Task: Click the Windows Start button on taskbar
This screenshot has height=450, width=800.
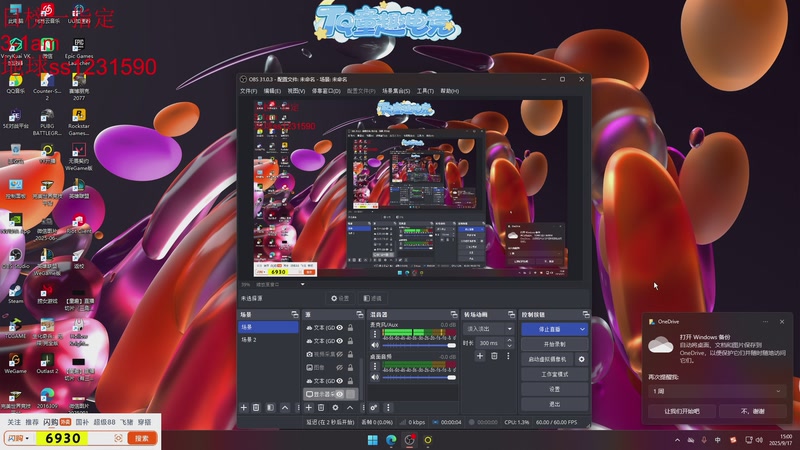Action: click(373, 440)
